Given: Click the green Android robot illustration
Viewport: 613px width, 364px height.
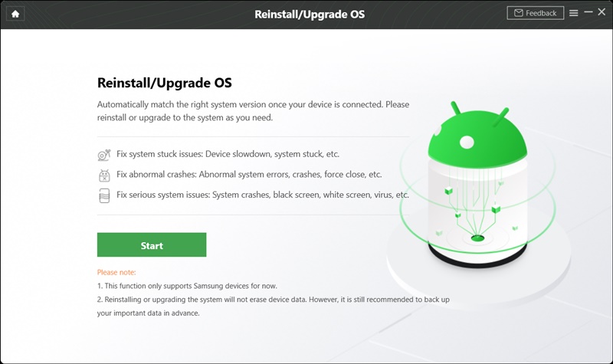Looking at the screenshot, I should (x=477, y=184).
